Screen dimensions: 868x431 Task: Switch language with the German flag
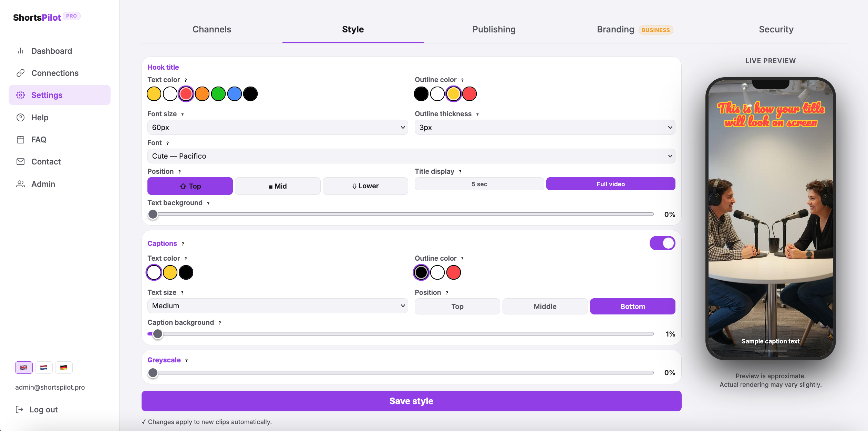click(64, 368)
